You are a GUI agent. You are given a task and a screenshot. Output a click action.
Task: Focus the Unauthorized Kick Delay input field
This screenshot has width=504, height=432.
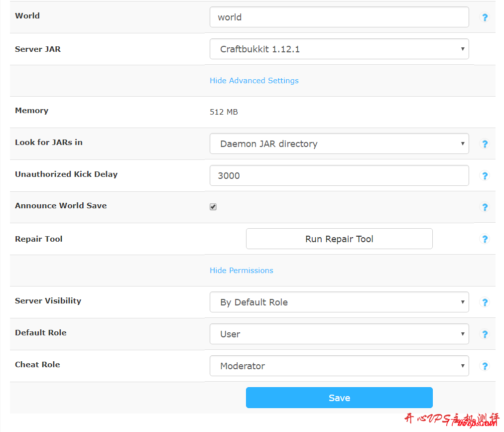pyautogui.click(x=339, y=176)
